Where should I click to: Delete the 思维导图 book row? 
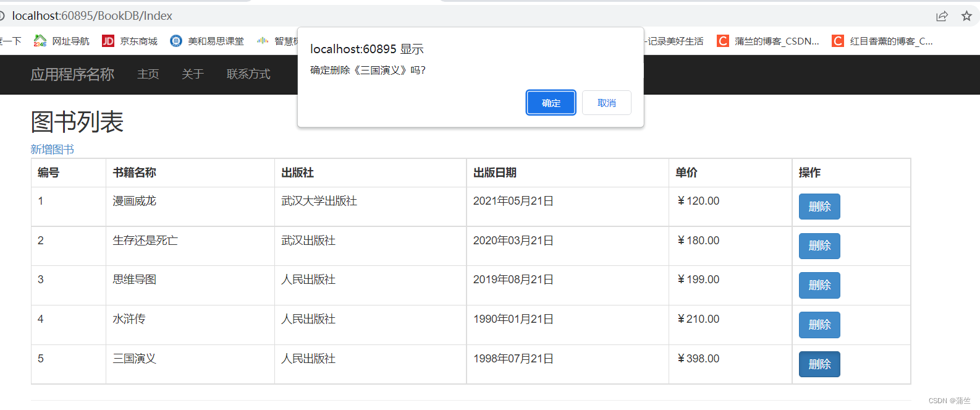coord(819,285)
